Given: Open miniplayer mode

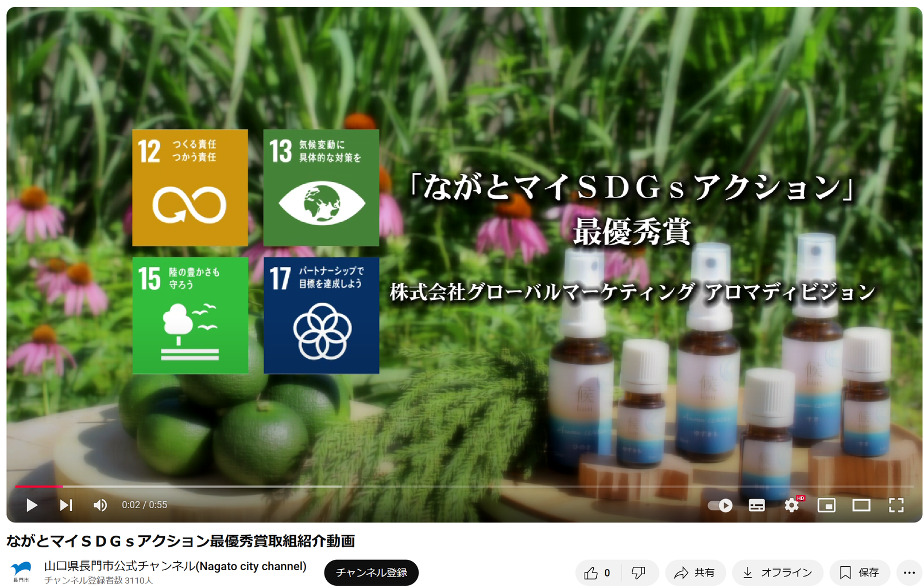Looking at the screenshot, I should [826, 505].
